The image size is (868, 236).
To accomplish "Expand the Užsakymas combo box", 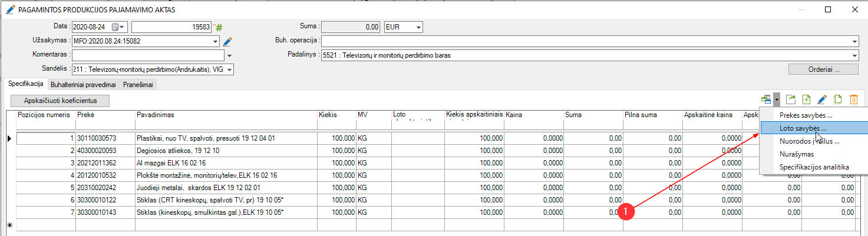I will pyautogui.click(x=215, y=42).
